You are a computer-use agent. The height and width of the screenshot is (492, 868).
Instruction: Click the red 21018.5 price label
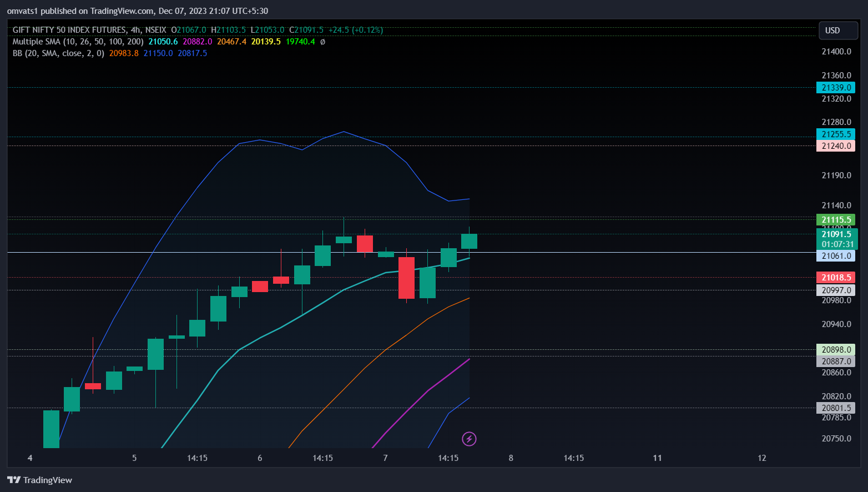(836, 278)
